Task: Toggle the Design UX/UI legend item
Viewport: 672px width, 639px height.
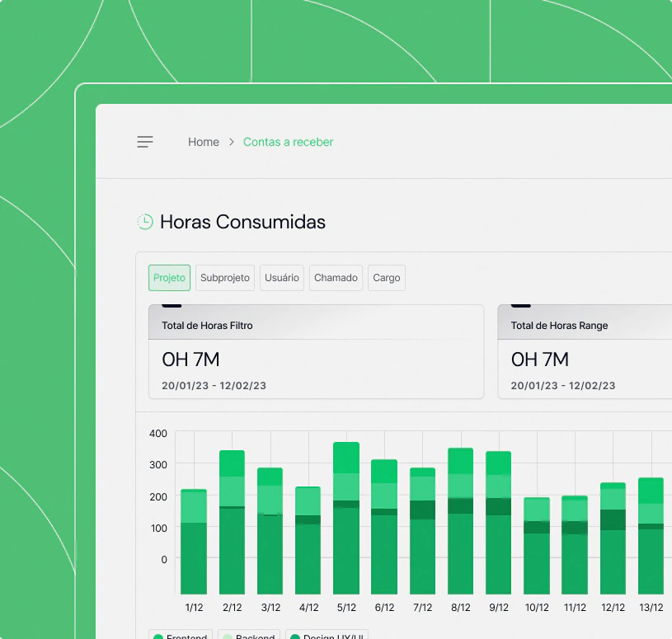Action: click(327, 635)
